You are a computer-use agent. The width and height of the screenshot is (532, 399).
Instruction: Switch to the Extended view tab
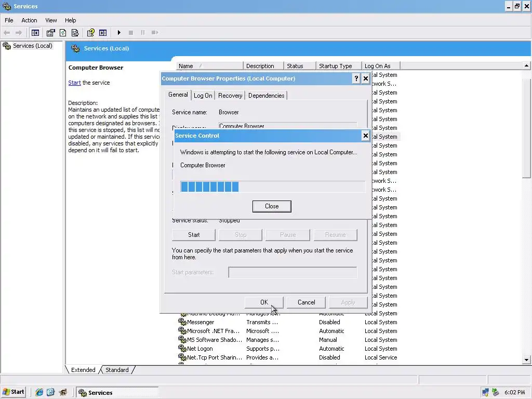pyautogui.click(x=83, y=370)
